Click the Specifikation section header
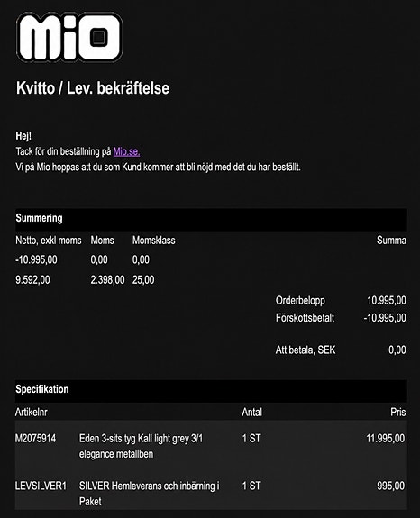420x518 pixels. [211, 389]
